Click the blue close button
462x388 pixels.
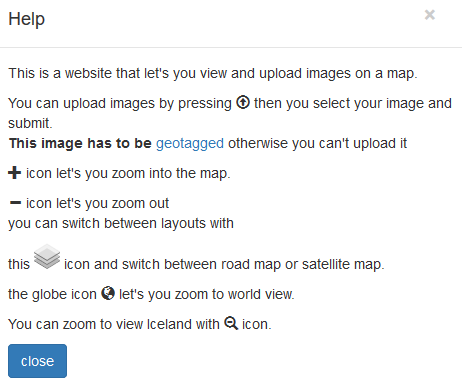(x=37, y=361)
